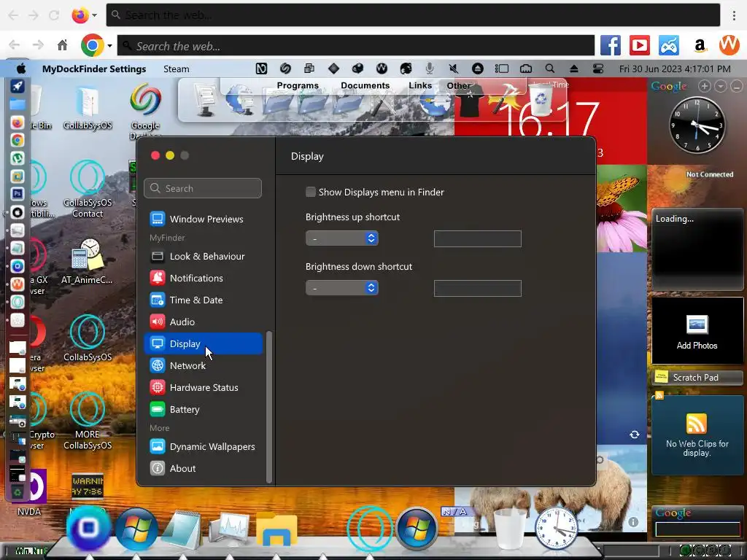Click the Facebook shortcut icon
The image size is (747, 560).
click(x=611, y=46)
